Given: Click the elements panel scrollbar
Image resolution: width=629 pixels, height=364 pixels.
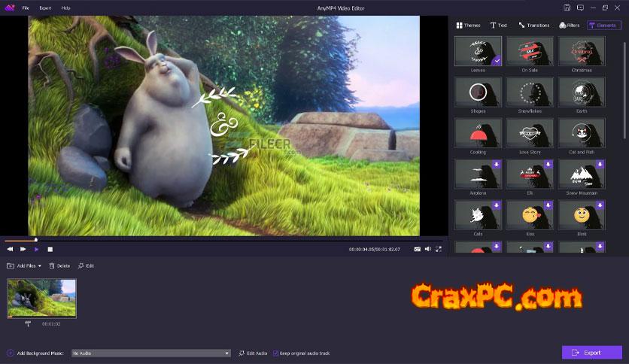Looking at the screenshot, I should [x=624, y=90].
